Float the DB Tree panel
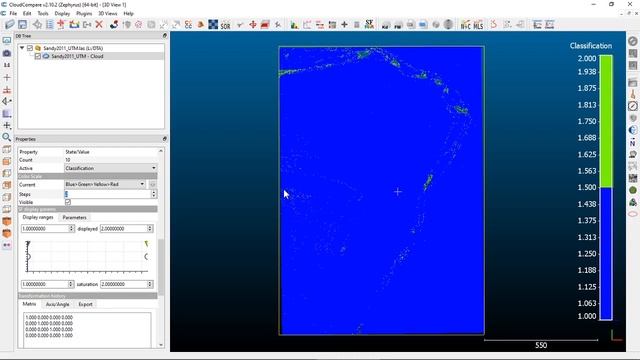Image resolution: width=640 pixels, height=360 pixels. click(x=164, y=36)
